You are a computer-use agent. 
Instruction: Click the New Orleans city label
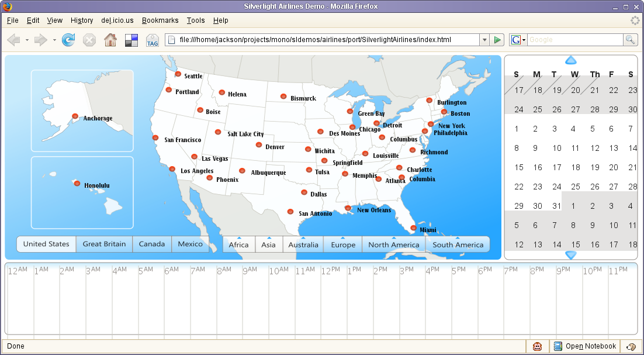pos(374,210)
